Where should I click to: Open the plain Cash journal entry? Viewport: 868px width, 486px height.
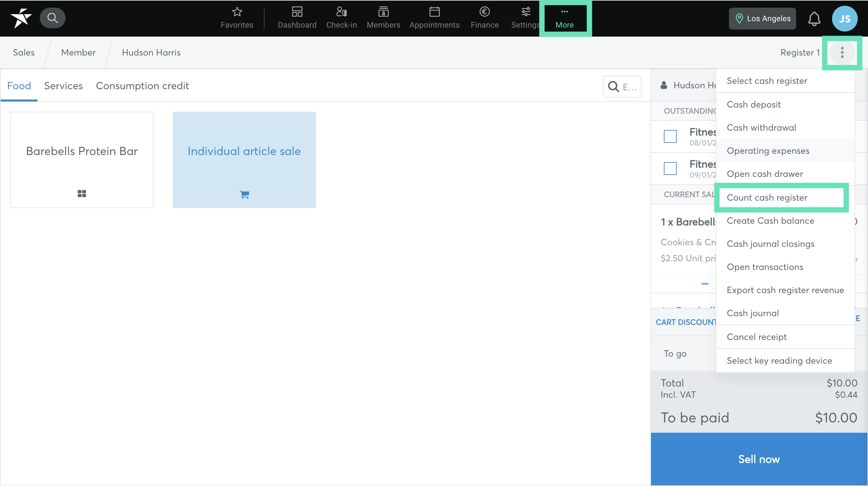coord(785,313)
